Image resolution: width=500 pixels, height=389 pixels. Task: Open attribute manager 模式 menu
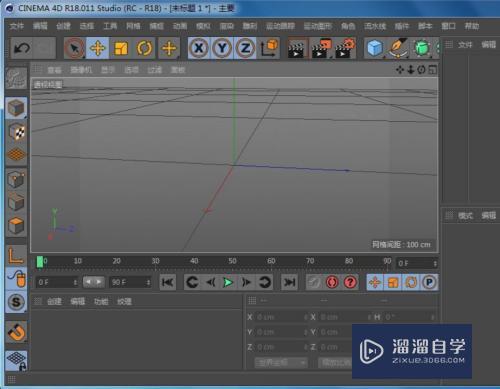465,216
